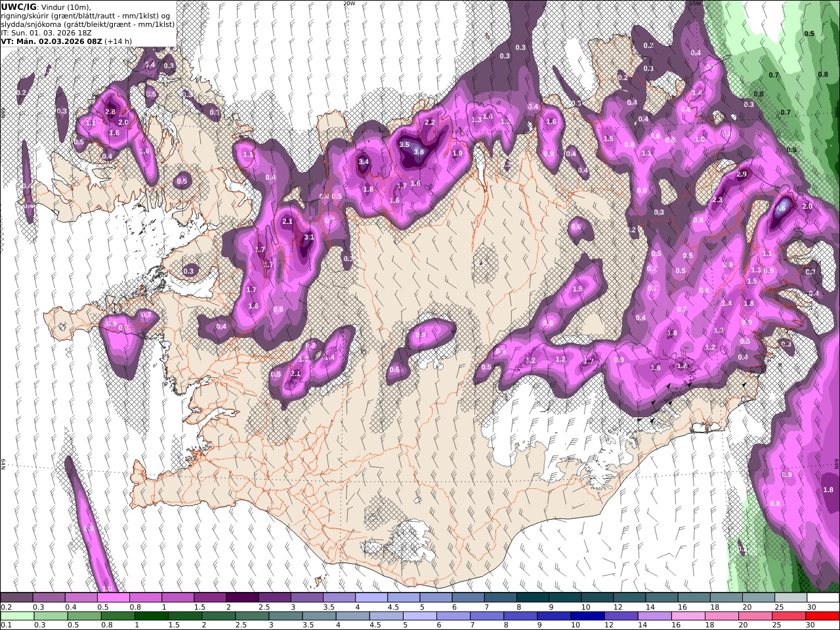Click the 3.5 snowfall value on the map
This screenshot has width=840, height=630.
(x=404, y=144)
